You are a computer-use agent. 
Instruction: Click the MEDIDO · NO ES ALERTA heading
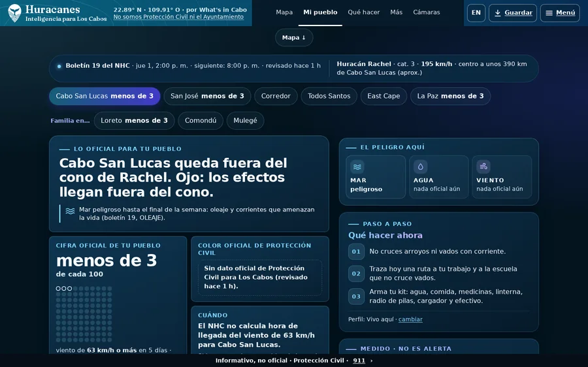(406, 349)
